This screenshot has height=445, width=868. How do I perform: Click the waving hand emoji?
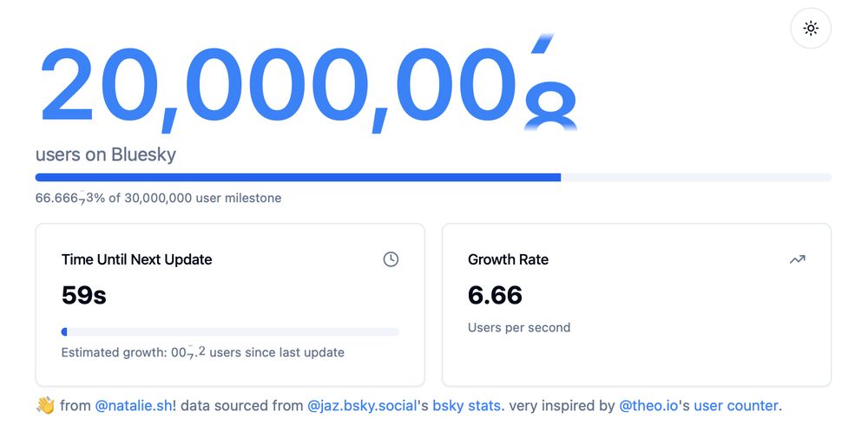(x=45, y=406)
